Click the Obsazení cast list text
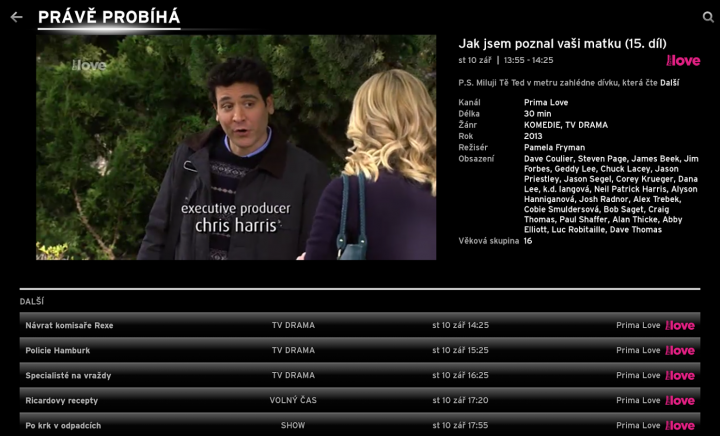Screen dimensions: 720x436 (x=611, y=194)
